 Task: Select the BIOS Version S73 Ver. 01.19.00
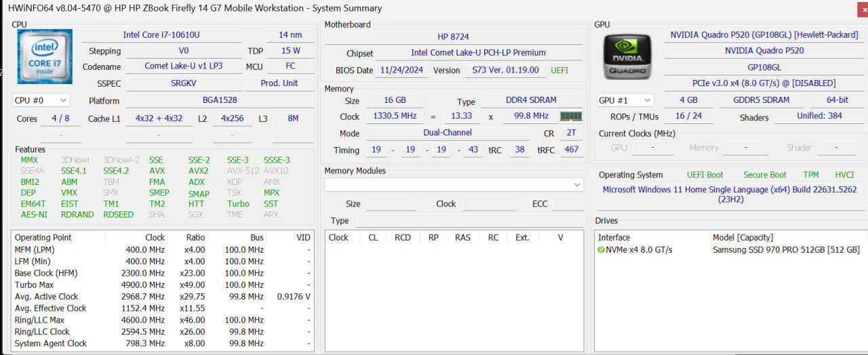tap(505, 70)
